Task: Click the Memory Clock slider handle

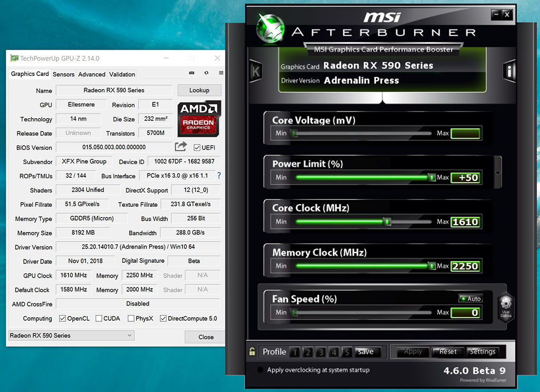Action: [431, 266]
